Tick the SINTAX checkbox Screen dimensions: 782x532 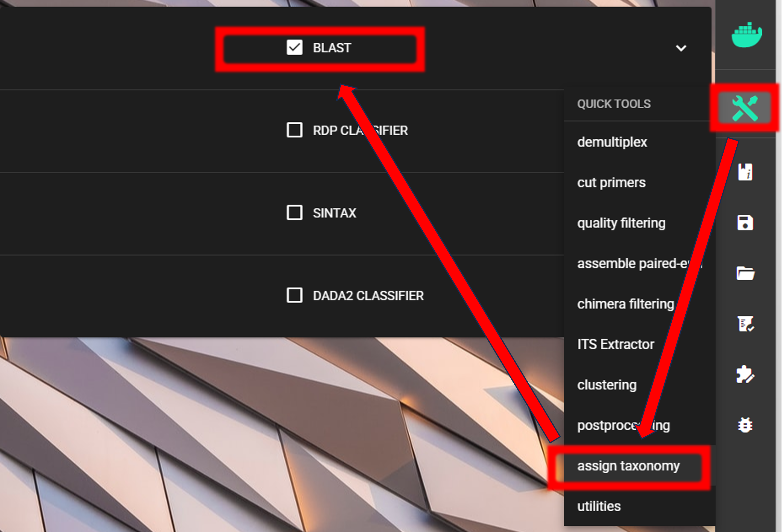294,213
